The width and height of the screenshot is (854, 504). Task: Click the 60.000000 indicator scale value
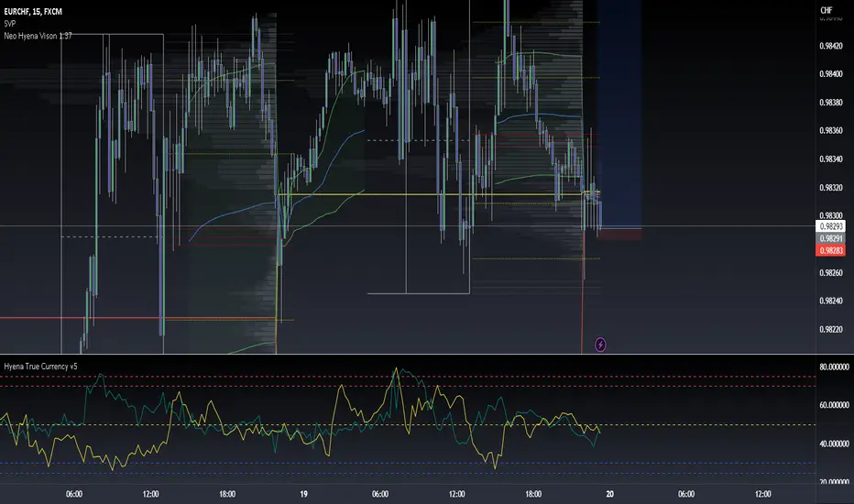(834, 405)
